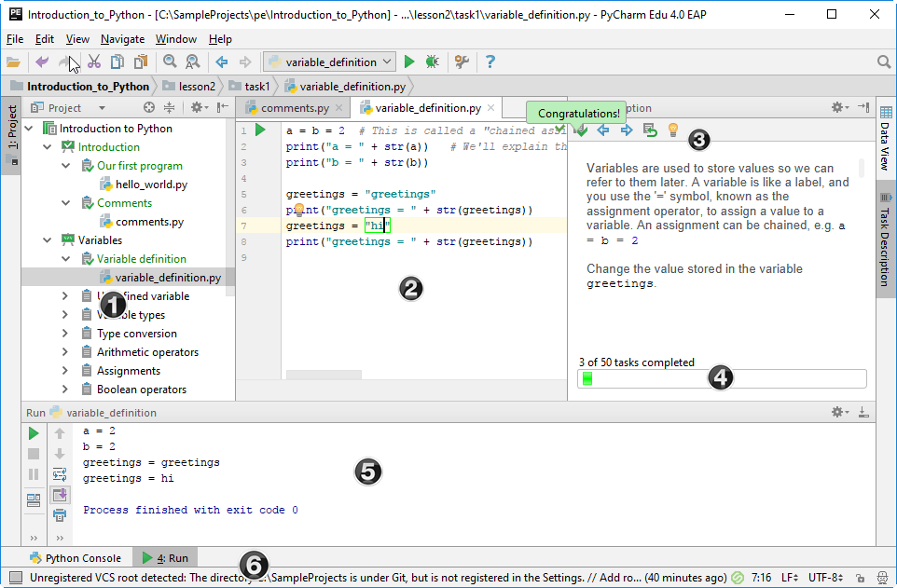The height and width of the screenshot is (588, 897).
Task: Toggle soft wraps in Run console
Action: (60, 474)
